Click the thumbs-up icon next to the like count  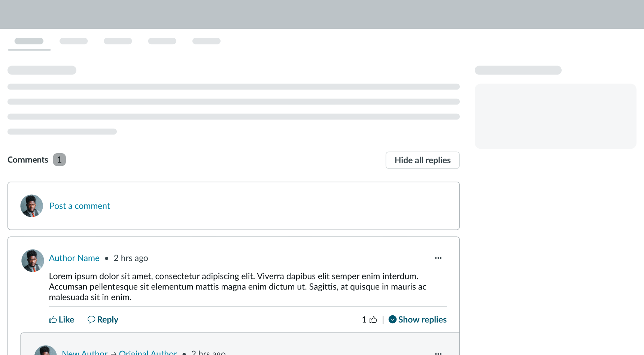pos(373,319)
